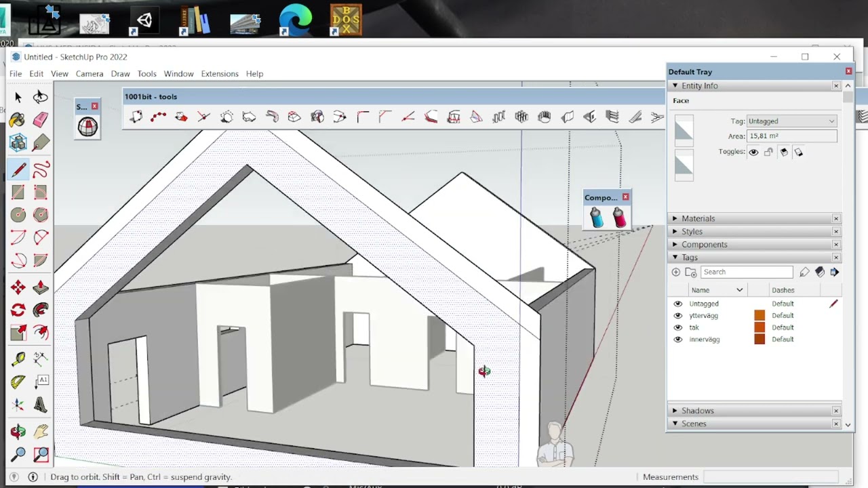868x488 pixels.
Task: Select the Tape Measure tool
Action: (x=18, y=359)
